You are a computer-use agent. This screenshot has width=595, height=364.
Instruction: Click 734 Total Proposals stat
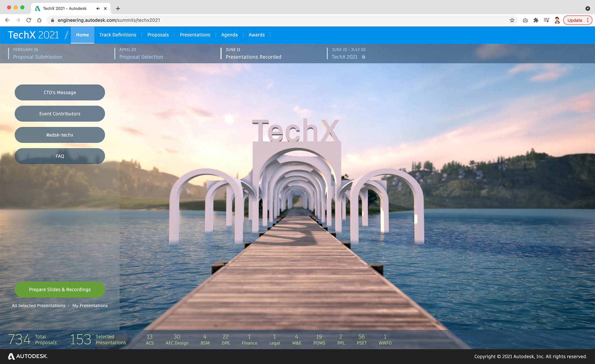click(x=32, y=339)
